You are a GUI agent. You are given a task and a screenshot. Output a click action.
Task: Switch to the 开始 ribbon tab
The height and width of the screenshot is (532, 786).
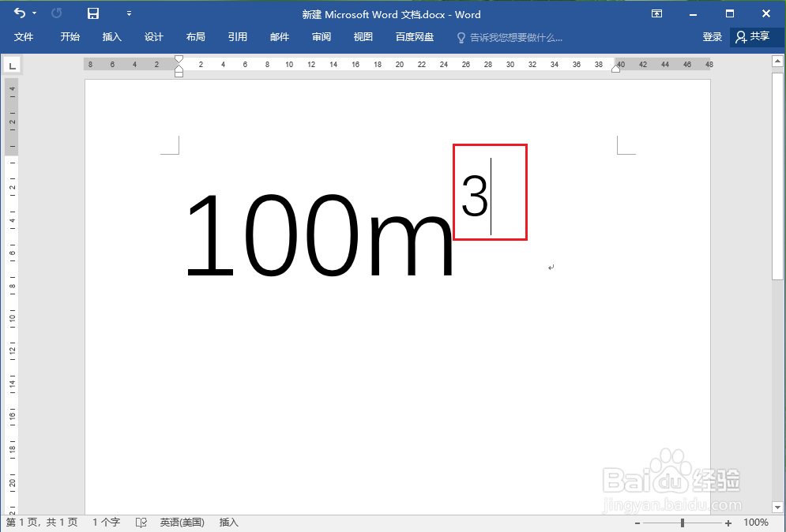[70, 36]
